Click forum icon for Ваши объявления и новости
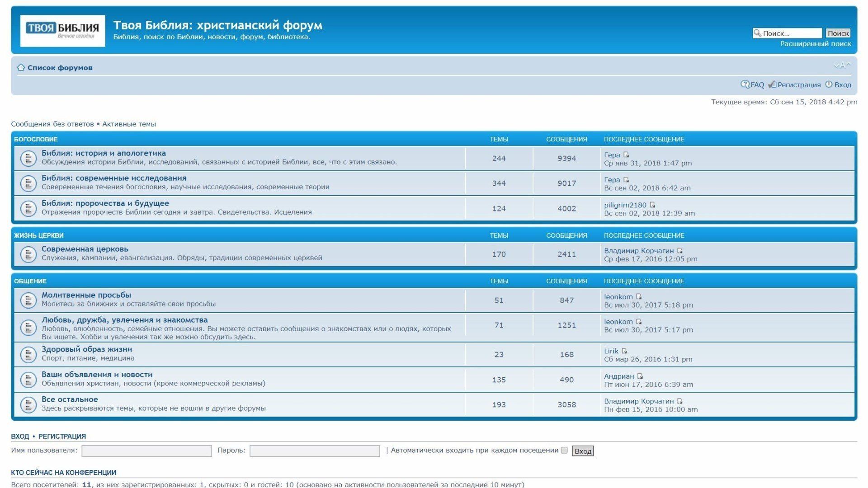 point(28,380)
